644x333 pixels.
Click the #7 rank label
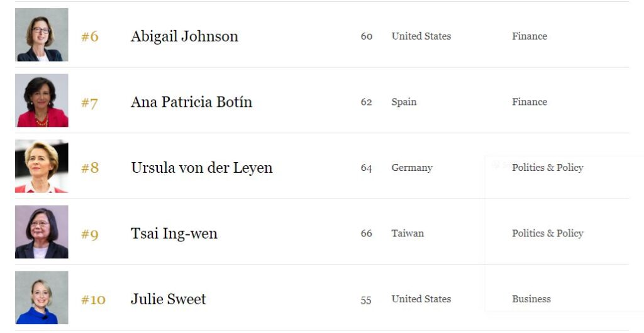pos(89,102)
